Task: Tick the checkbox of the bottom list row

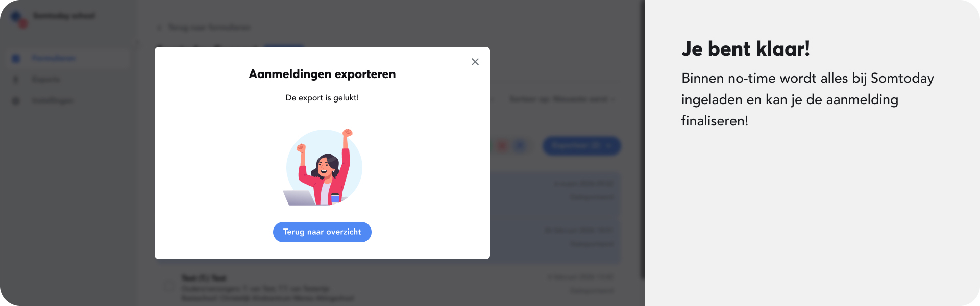Action: [x=168, y=285]
